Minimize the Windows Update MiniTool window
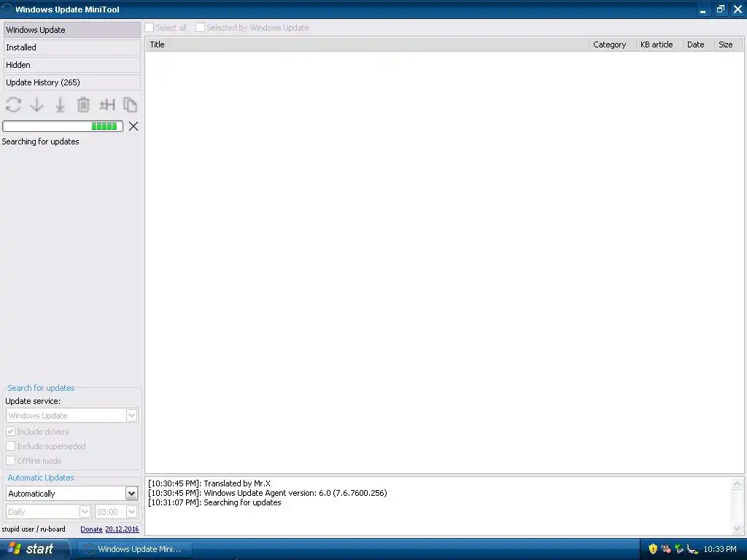This screenshot has width=747, height=560. pyautogui.click(x=703, y=9)
